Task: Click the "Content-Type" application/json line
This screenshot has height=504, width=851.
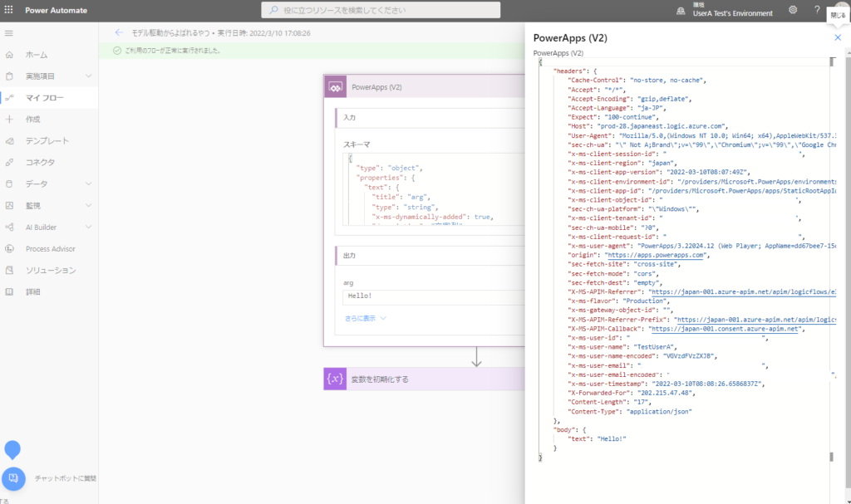Action: (x=630, y=412)
